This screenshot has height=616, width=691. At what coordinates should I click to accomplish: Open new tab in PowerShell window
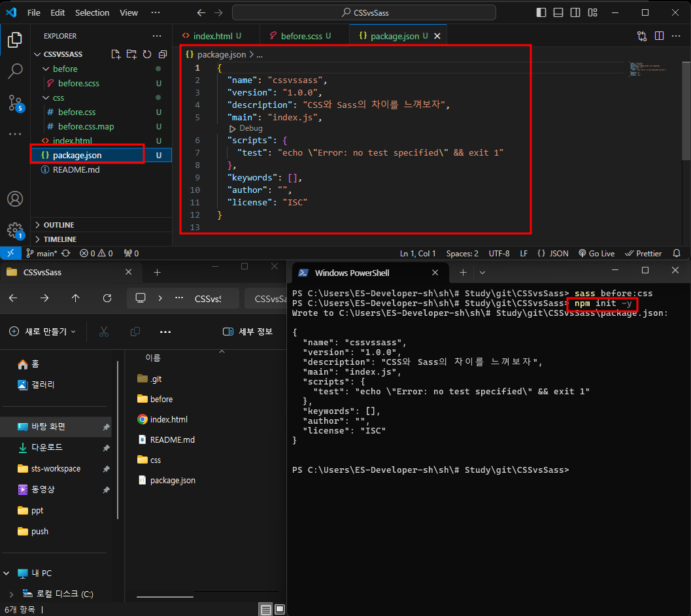click(463, 273)
